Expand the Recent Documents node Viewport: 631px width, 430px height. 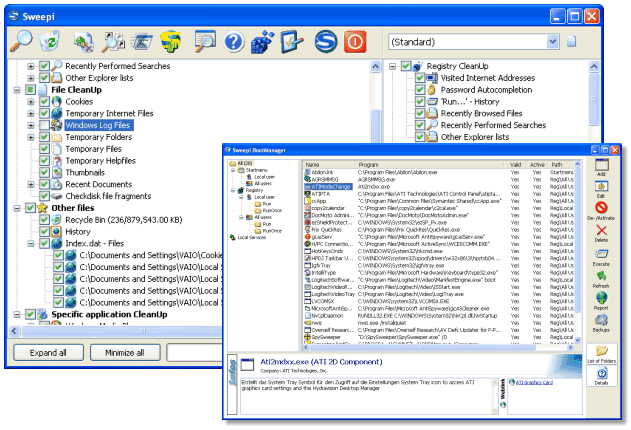(x=31, y=185)
